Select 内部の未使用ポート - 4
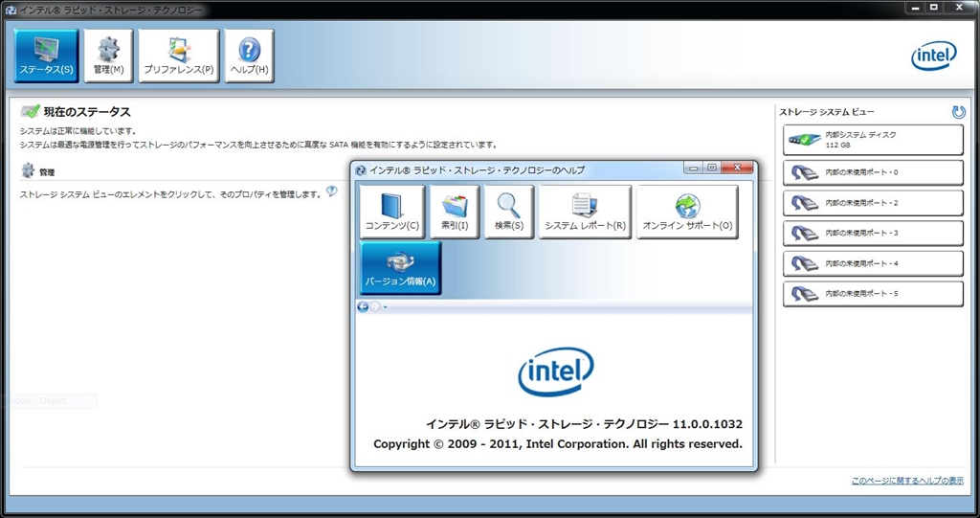Image resolution: width=980 pixels, height=518 pixels. [873, 263]
